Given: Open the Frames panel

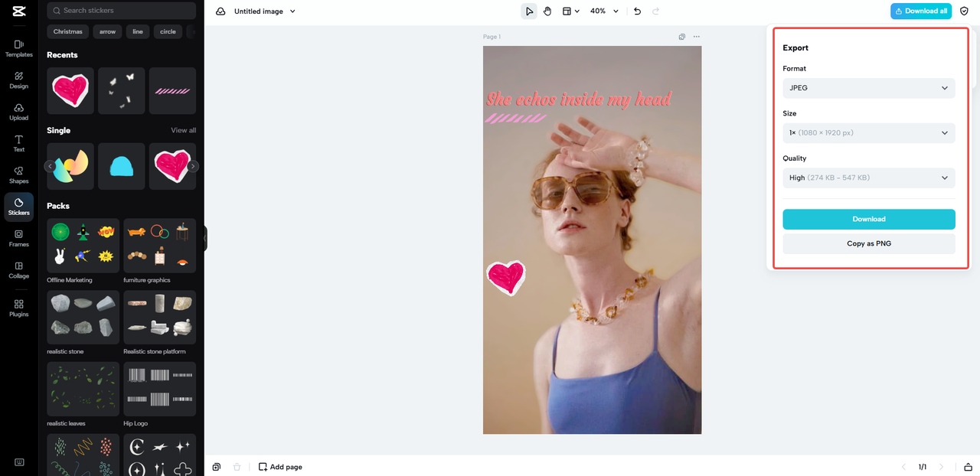Looking at the screenshot, I should [18, 238].
